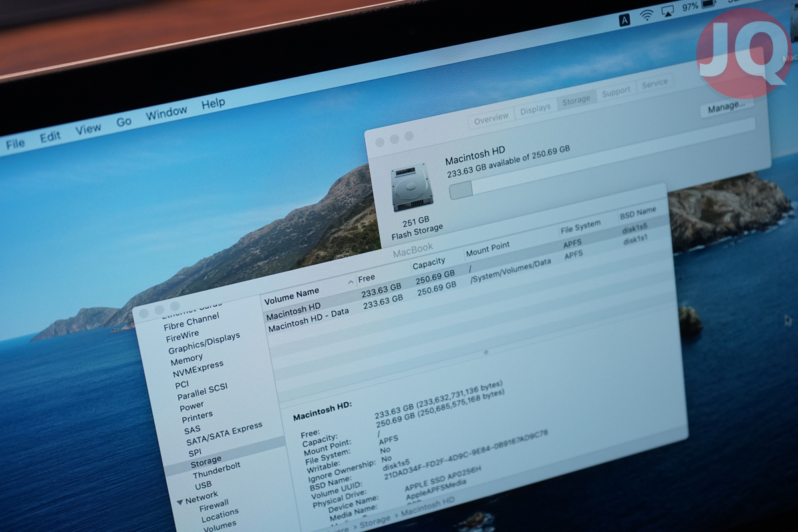The image size is (798, 532).
Task: Open the Go menu
Action: point(124,122)
